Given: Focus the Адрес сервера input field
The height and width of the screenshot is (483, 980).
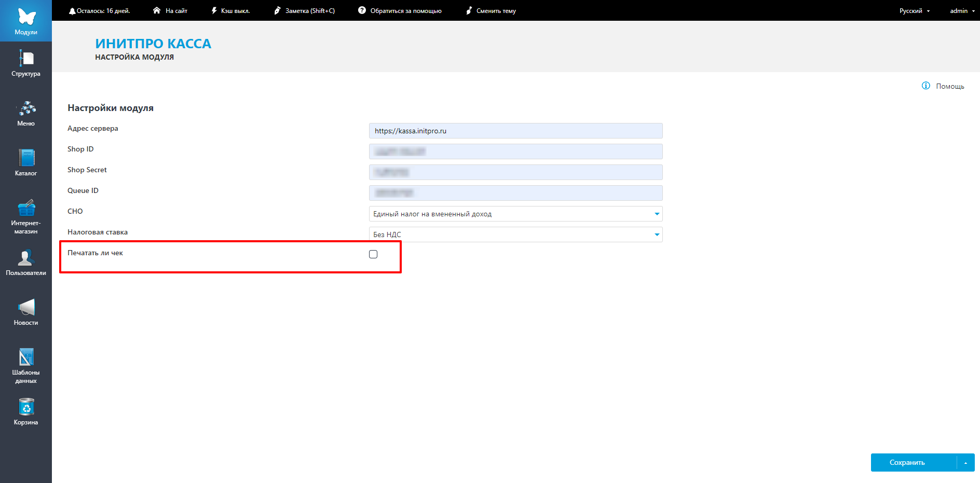Looking at the screenshot, I should tap(516, 131).
